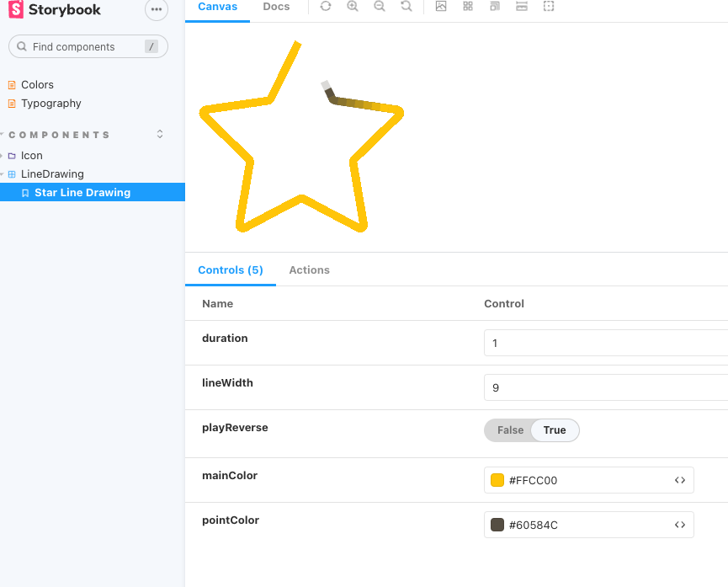728x587 pixels.
Task: Click the duration input field
Action: (x=606, y=343)
